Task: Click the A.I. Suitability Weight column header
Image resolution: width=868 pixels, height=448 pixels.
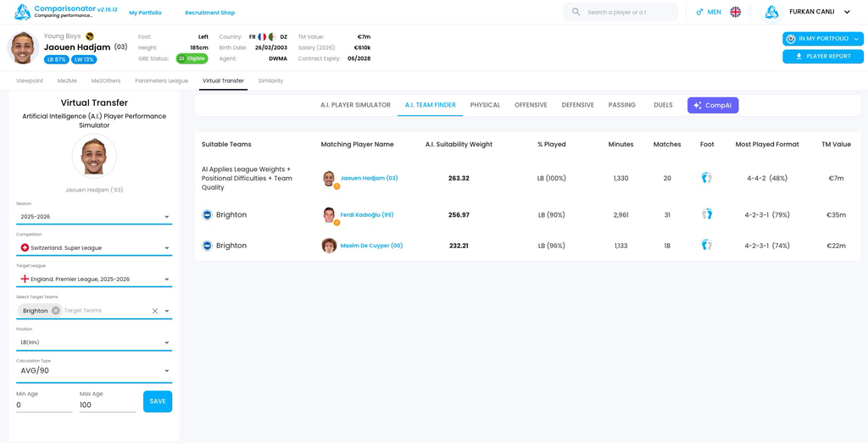Action: [x=459, y=144]
